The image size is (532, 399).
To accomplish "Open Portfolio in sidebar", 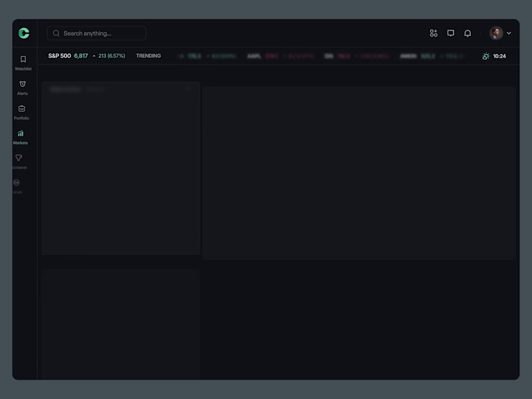I will (x=21, y=112).
